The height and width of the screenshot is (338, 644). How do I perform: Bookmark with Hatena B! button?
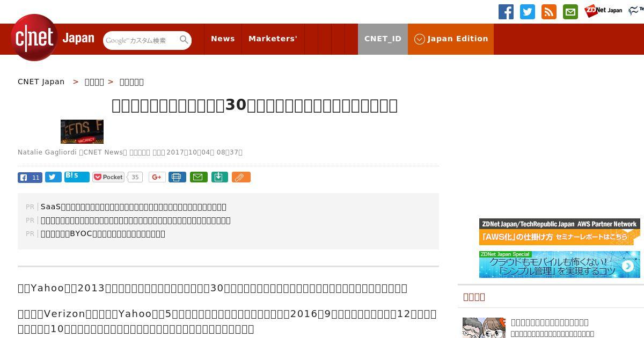(77, 177)
